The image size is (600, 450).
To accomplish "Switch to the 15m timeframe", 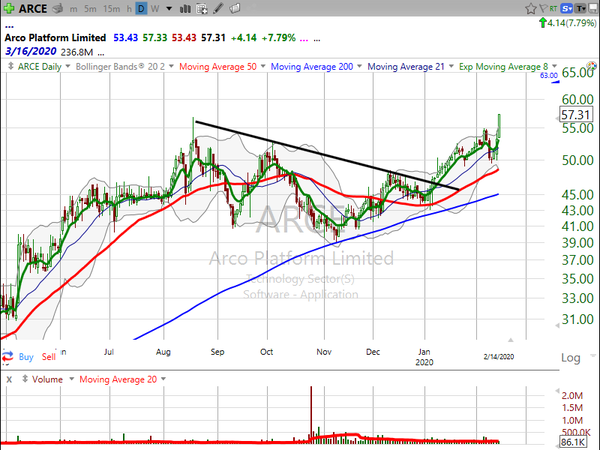I will pos(111,9).
